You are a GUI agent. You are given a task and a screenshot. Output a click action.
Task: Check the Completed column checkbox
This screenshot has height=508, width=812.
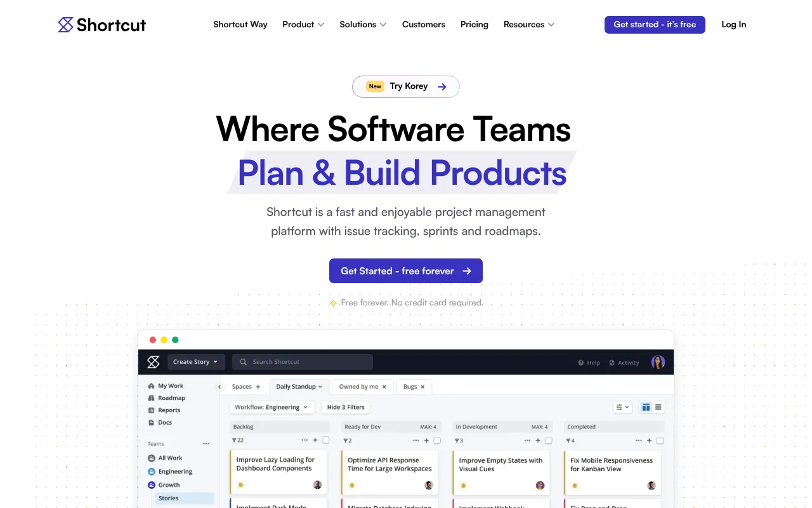click(x=660, y=440)
